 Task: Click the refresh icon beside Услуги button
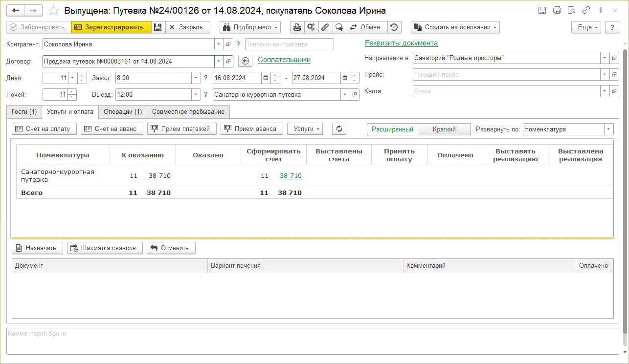[x=339, y=129]
